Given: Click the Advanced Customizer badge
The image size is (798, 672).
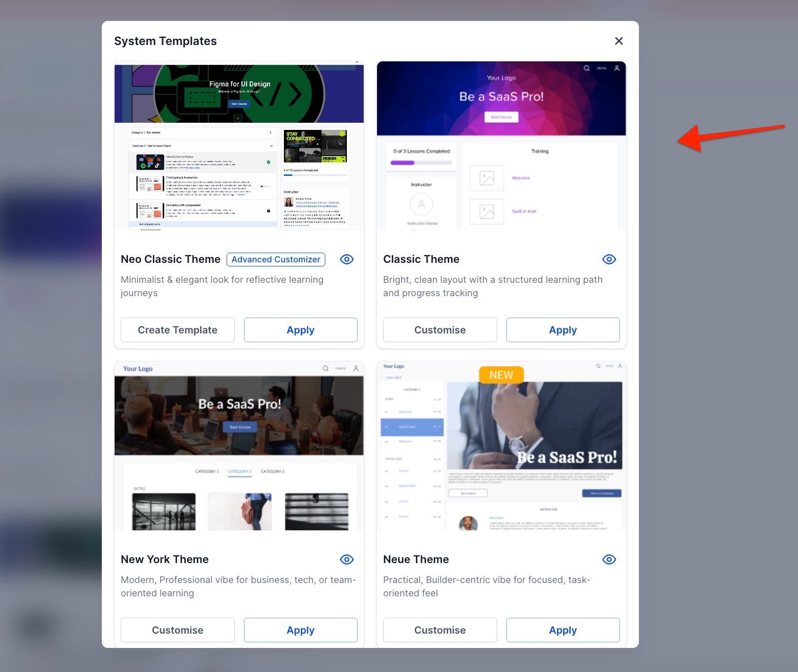Looking at the screenshot, I should 276,259.
